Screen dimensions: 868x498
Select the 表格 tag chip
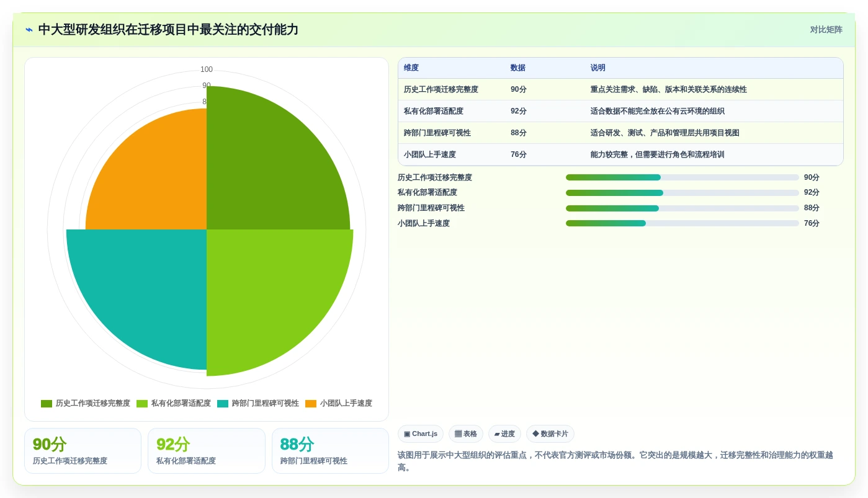pos(466,434)
